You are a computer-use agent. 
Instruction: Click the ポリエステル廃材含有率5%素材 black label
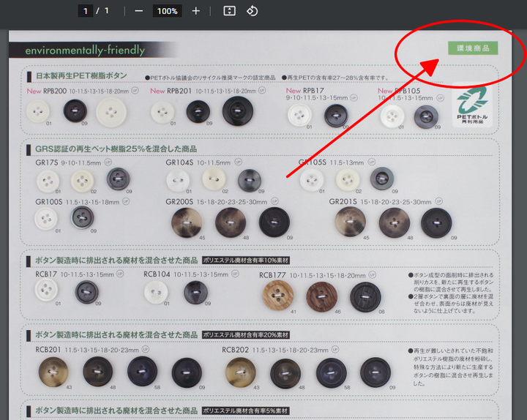[246, 411]
